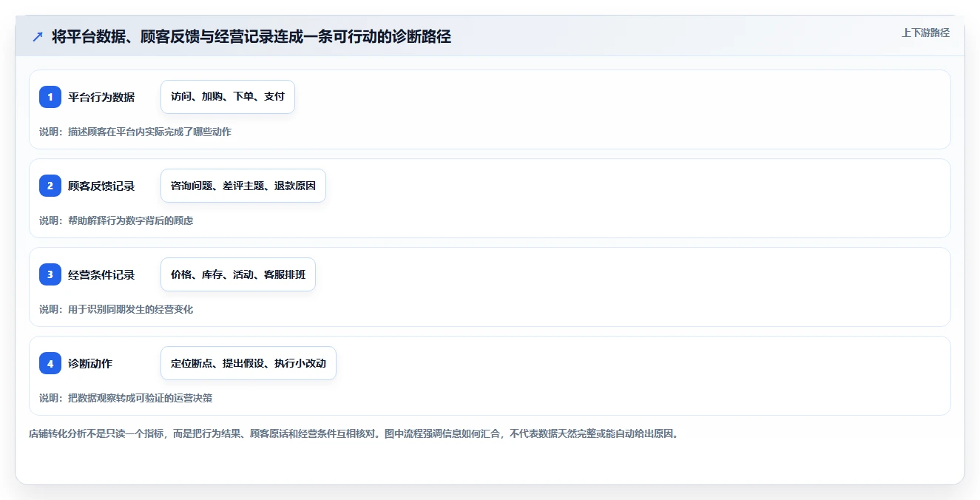This screenshot has width=980, height=500.
Task: Click the 诊断动作 step label
Action: click(x=90, y=363)
